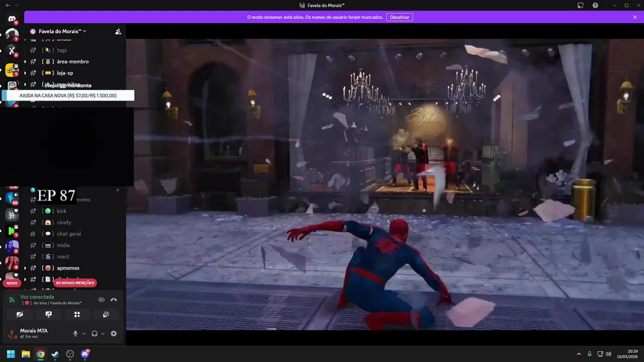Go back with the Discord navigation arrow
This screenshot has height=362, width=644.
[8, 5]
